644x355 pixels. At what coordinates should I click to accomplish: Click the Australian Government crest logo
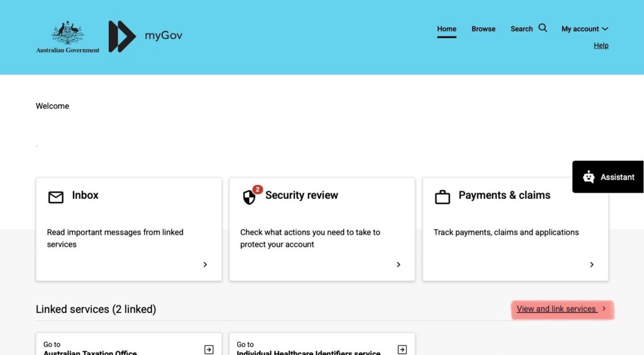(x=68, y=37)
